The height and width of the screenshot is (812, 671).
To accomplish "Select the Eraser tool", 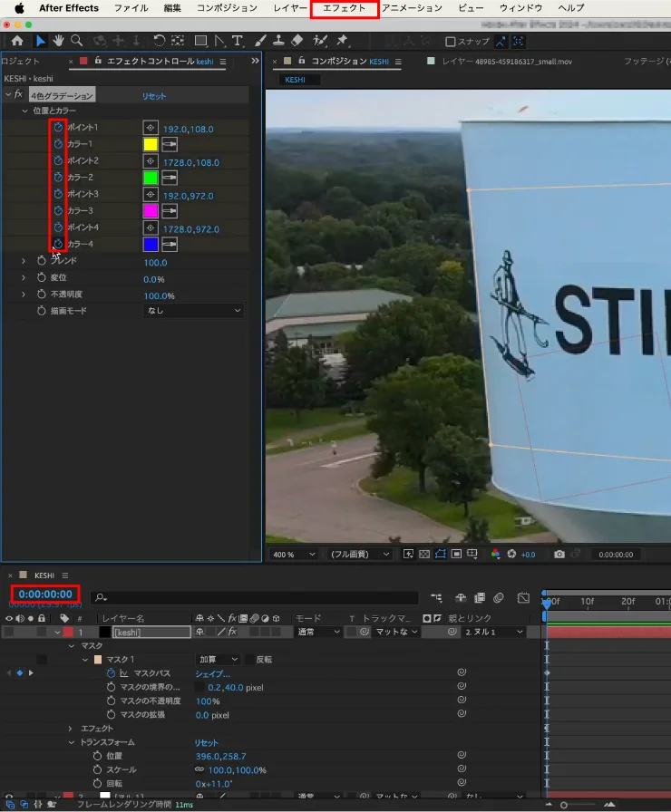I will 297,41.
